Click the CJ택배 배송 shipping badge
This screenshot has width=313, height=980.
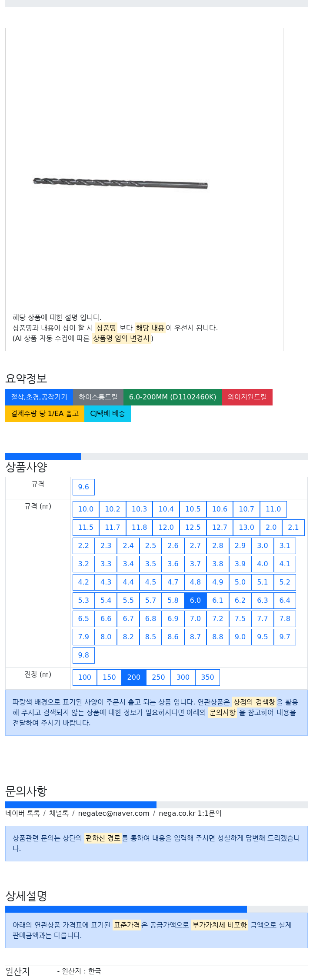coord(107,413)
